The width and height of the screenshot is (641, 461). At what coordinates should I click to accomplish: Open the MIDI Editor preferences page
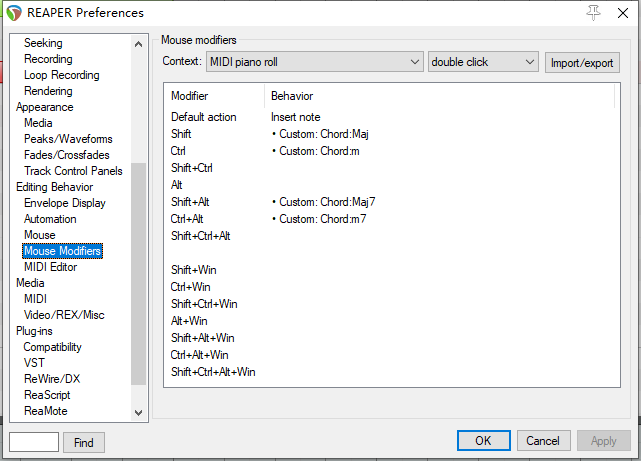click(x=50, y=267)
